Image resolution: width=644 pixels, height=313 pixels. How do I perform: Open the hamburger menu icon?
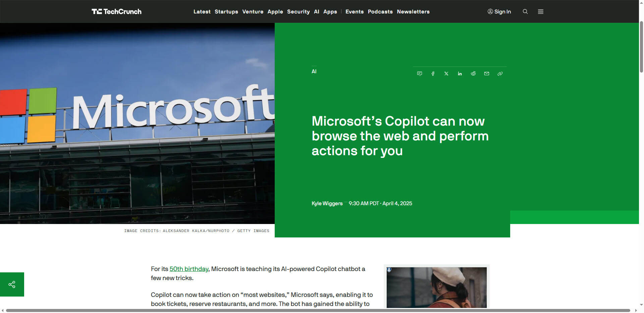541,11
